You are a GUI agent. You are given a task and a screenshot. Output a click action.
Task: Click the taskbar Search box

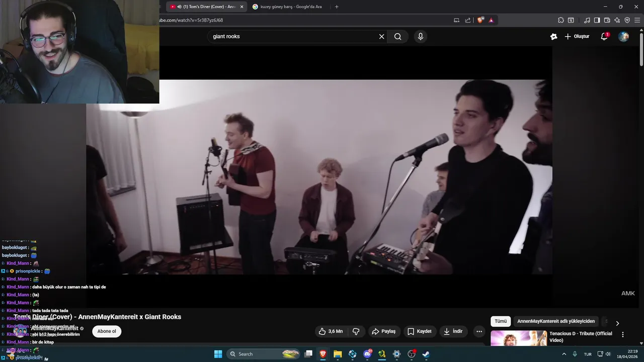[264, 354]
